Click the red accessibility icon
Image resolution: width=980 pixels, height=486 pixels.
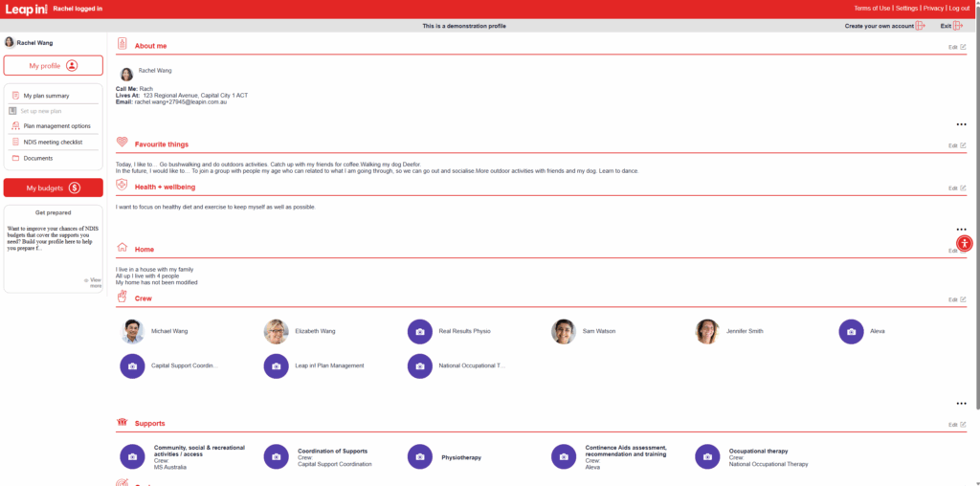[964, 243]
